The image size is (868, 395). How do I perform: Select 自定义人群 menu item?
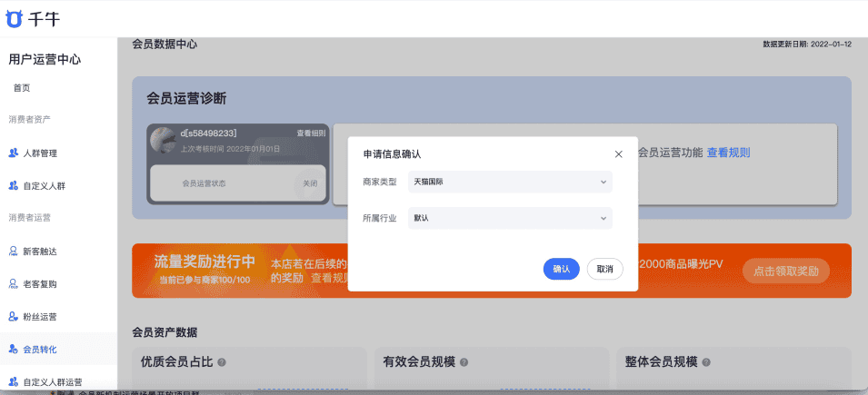pos(45,186)
